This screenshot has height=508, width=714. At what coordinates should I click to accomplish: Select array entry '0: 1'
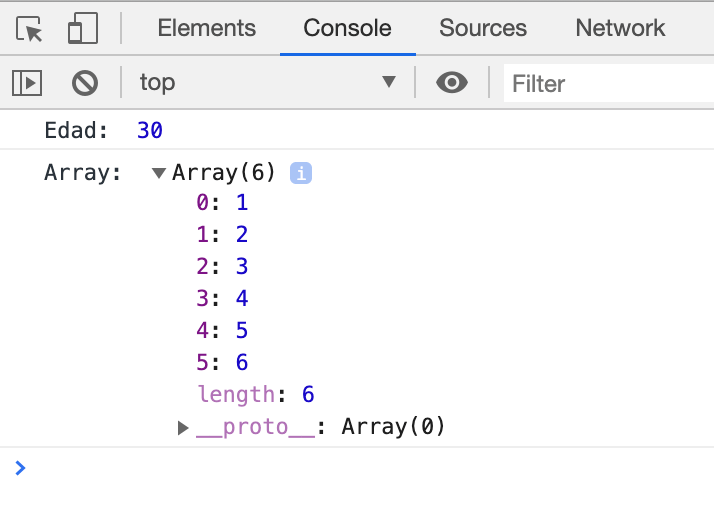pos(222,202)
